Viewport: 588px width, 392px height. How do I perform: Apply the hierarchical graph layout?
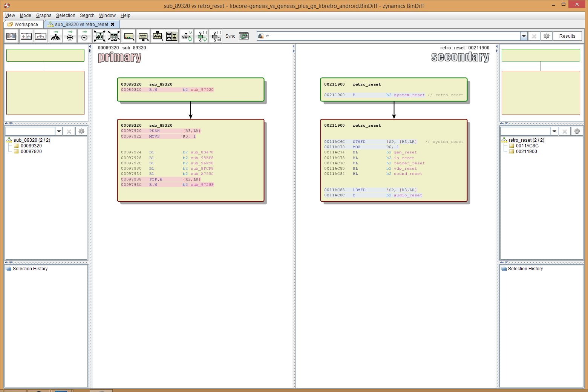coord(56,36)
